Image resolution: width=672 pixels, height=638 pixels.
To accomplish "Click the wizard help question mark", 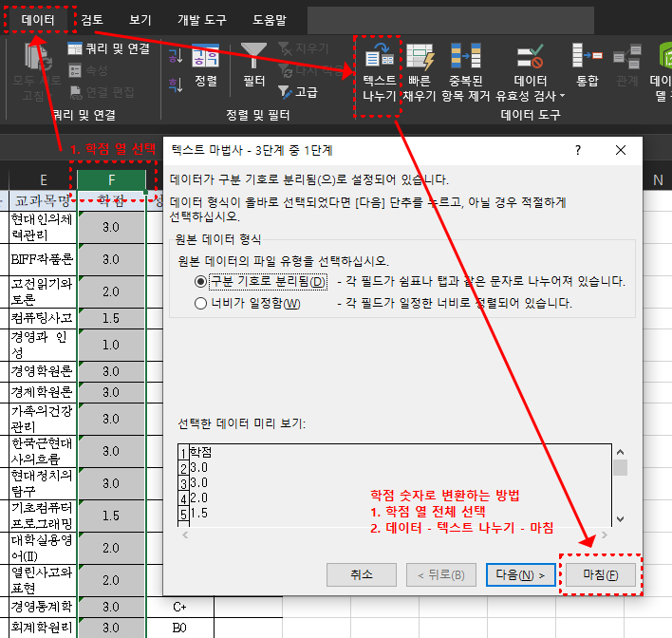I will (577, 150).
